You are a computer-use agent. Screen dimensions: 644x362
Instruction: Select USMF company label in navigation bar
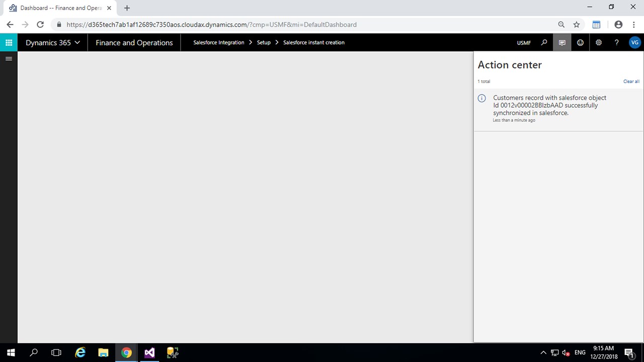click(524, 42)
